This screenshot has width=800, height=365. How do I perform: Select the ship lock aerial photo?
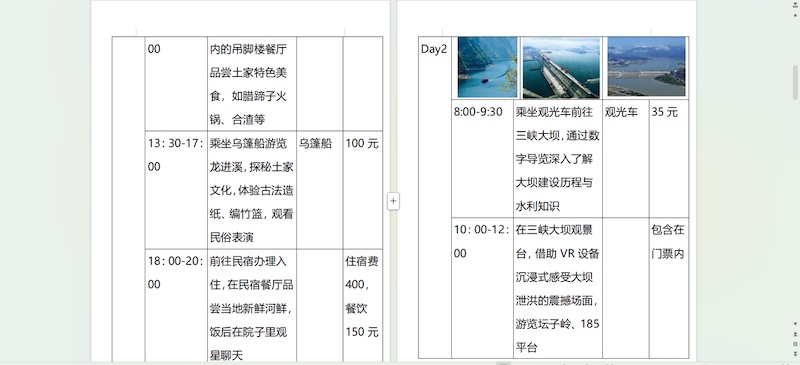[561, 67]
